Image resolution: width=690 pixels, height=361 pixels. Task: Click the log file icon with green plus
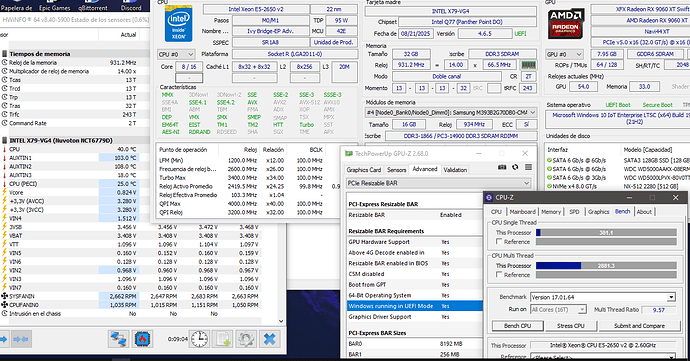point(223,339)
